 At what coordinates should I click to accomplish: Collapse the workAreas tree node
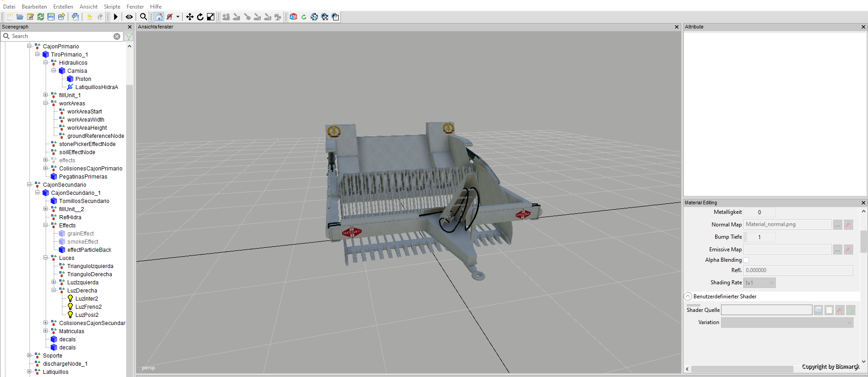(46, 103)
